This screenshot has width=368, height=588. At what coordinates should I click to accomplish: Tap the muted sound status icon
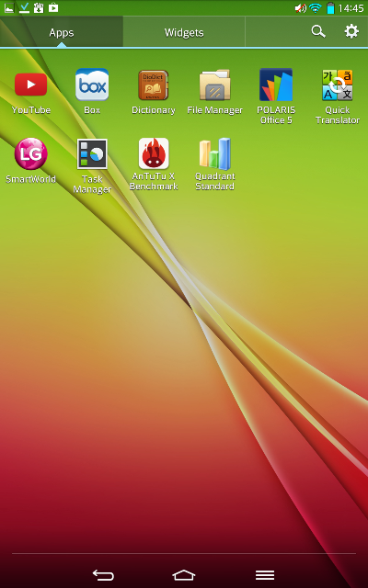point(301,8)
